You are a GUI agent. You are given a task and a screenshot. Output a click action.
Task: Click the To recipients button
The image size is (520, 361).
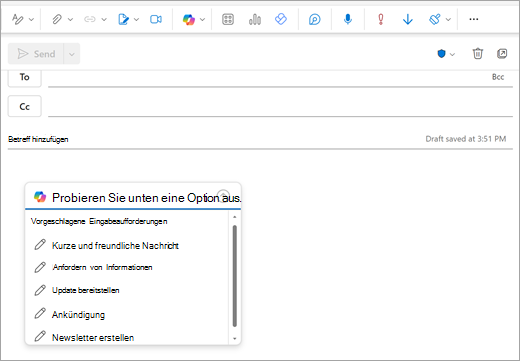[x=25, y=78]
